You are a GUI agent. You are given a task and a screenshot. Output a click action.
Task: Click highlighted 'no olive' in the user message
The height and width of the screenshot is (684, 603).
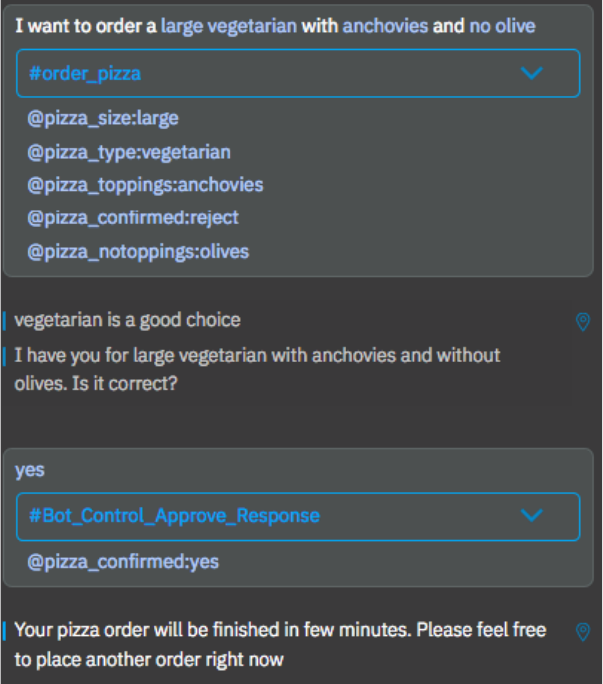tap(502, 26)
